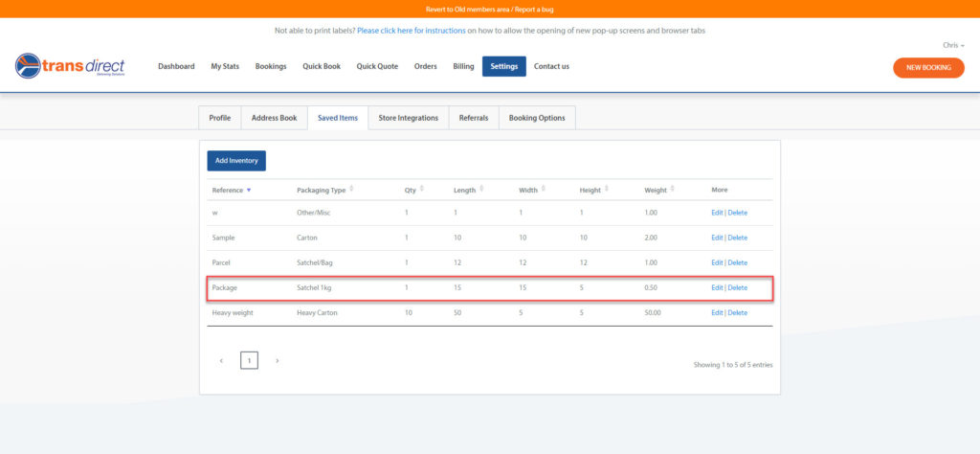Sort by Reference column arrow
Image resolution: width=980 pixels, height=454 pixels.
249,190
